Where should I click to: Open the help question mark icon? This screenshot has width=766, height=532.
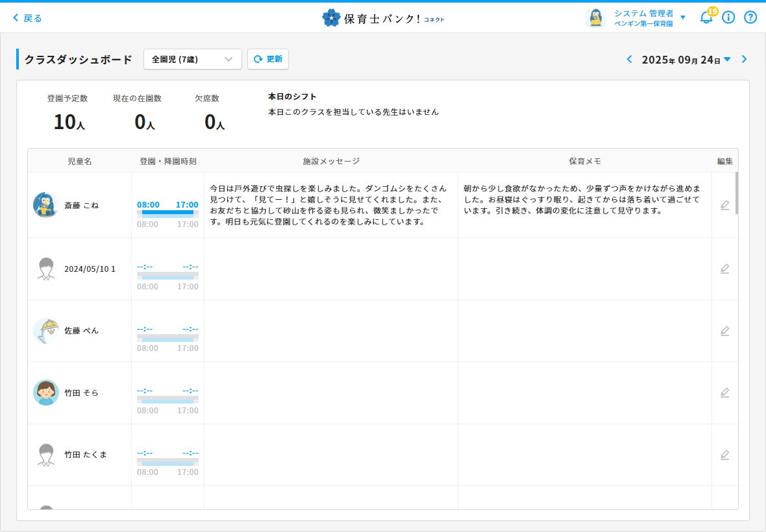click(750, 18)
